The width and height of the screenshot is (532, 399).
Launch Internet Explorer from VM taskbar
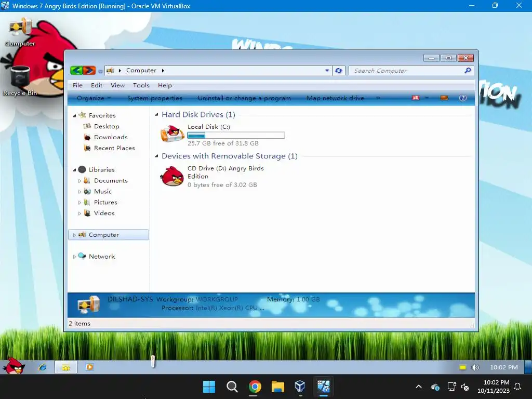(x=43, y=367)
